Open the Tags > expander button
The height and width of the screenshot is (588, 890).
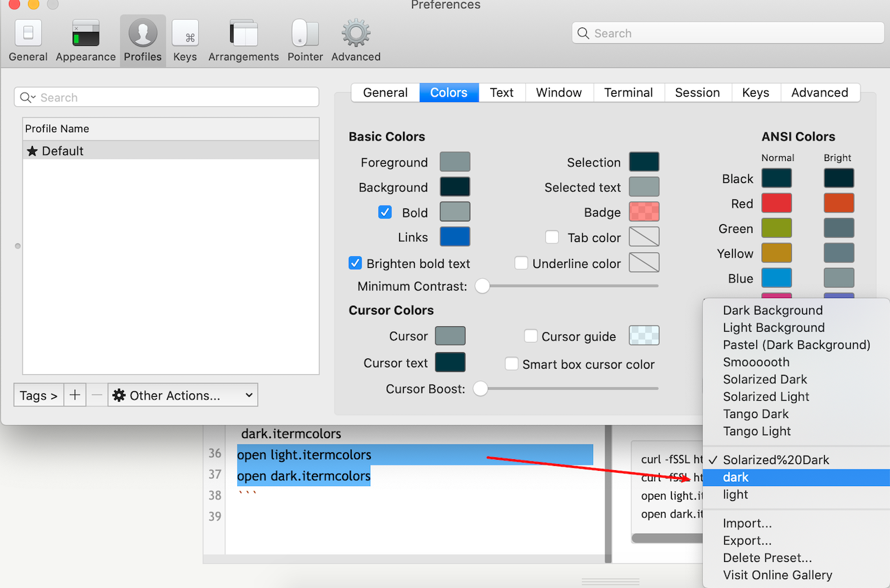(x=38, y=395)
